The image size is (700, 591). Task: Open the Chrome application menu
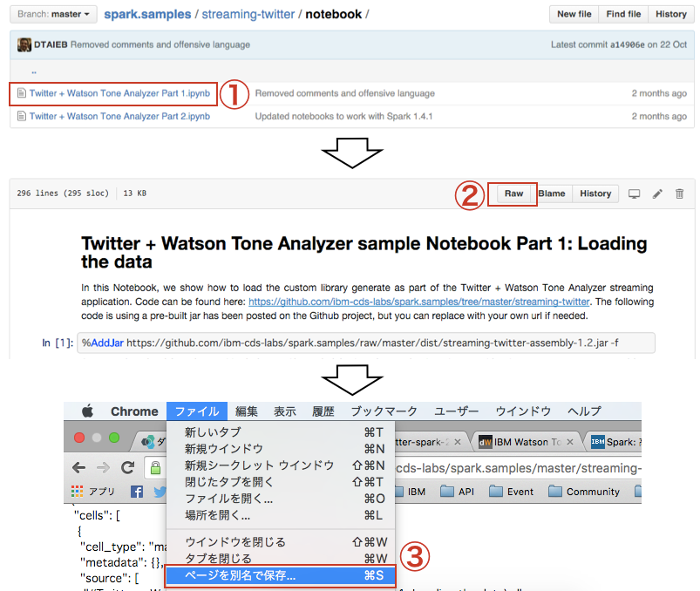(134, 411)
